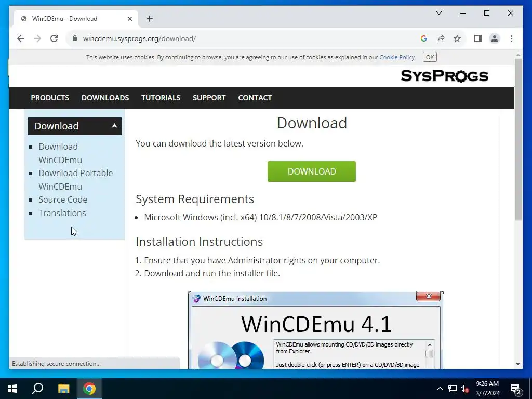
Task: Go back to the previous page
Action: tap(21, 38)
